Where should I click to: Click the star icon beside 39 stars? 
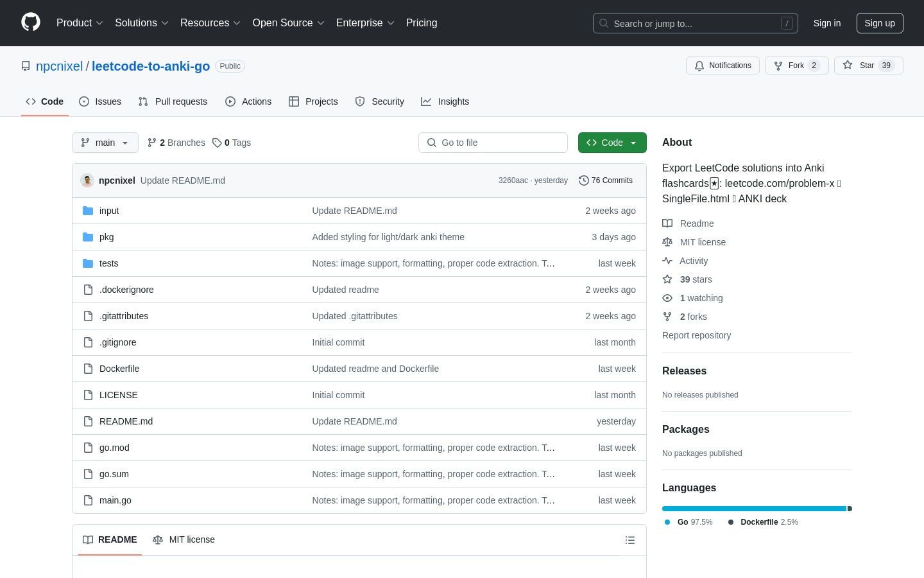(x=667, y=279)
